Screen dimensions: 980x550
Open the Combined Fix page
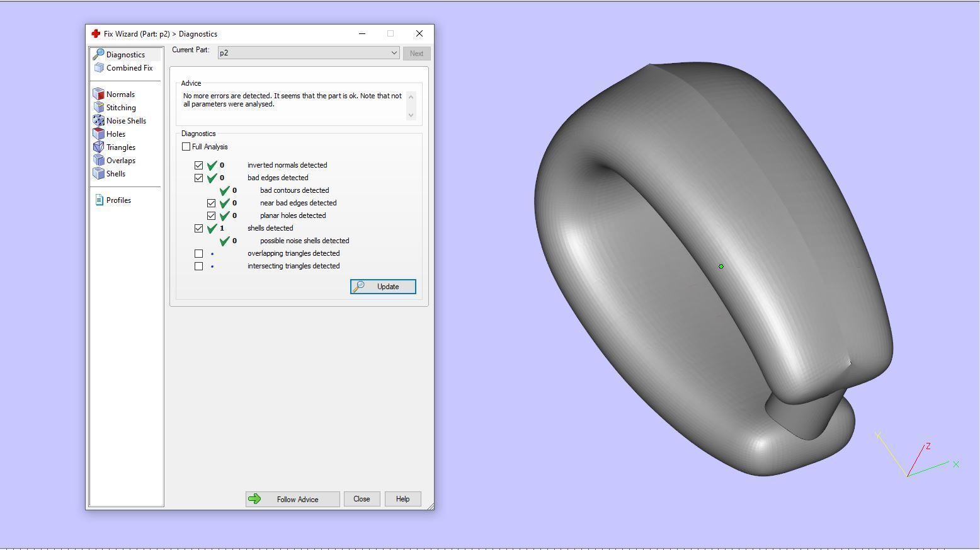point(129,68)
